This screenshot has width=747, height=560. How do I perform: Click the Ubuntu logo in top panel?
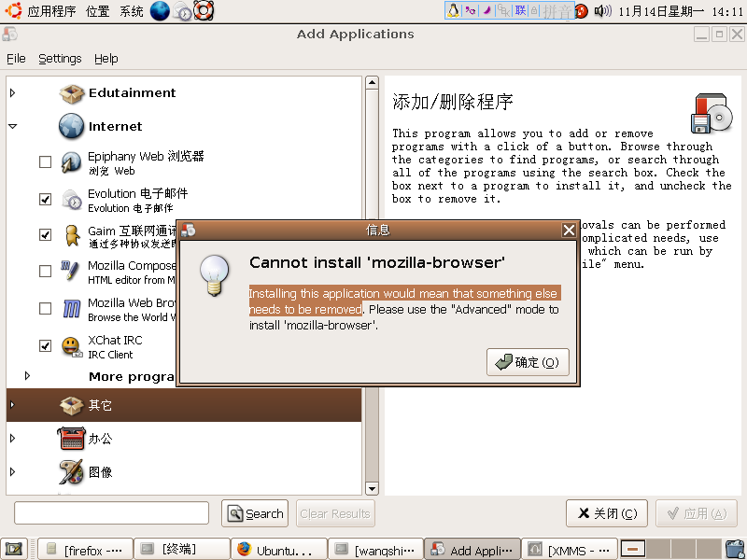(13, 10)
